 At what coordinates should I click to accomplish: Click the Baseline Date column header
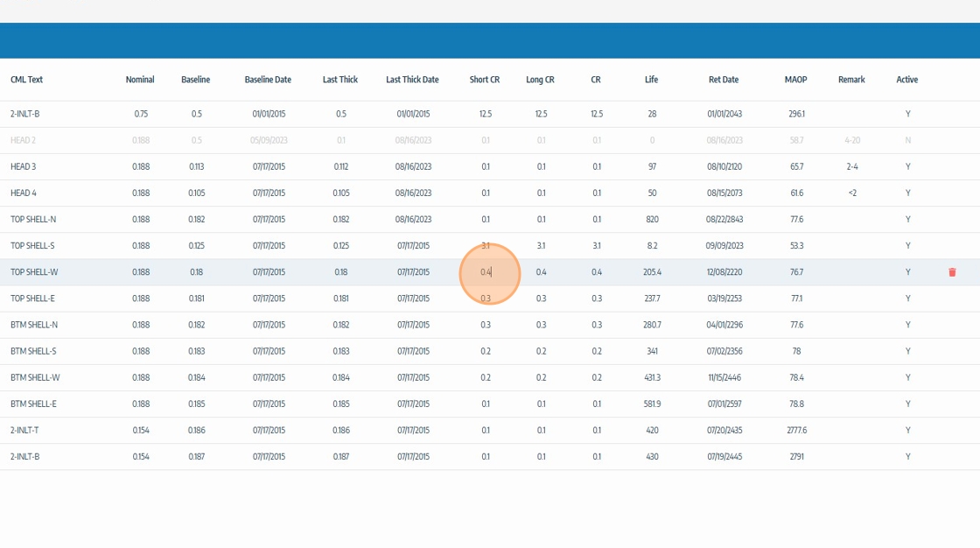point(268,80)
